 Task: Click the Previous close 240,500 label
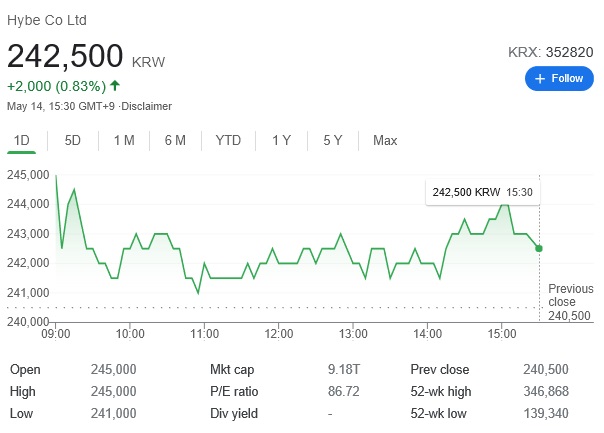pos(570,302)
